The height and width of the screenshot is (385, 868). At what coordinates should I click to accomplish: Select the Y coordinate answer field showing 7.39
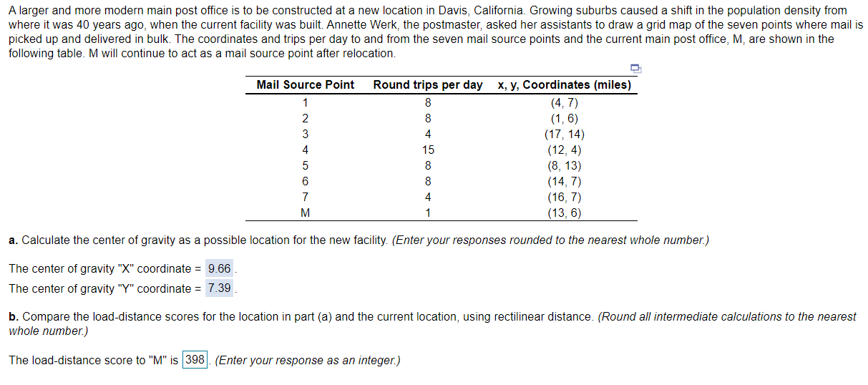(x=219, y=288)
